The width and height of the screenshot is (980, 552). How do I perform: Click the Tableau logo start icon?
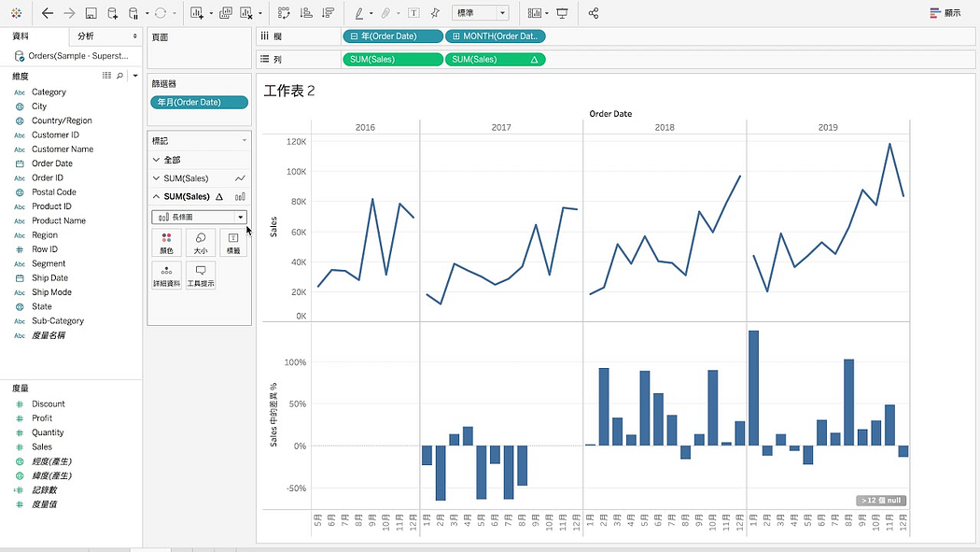(x=17, y=13)
